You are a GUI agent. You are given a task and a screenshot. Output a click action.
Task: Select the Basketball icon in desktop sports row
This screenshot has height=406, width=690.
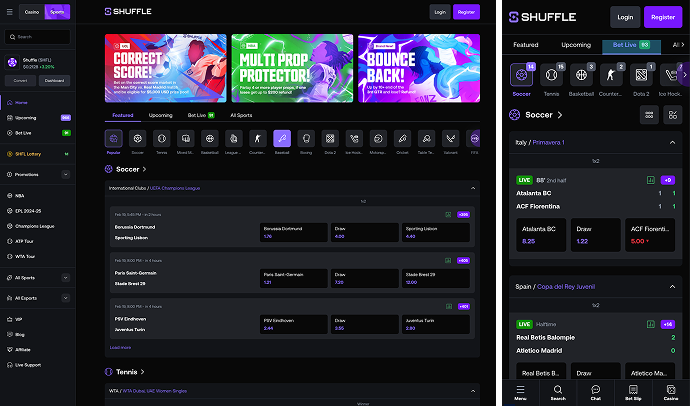210,139
